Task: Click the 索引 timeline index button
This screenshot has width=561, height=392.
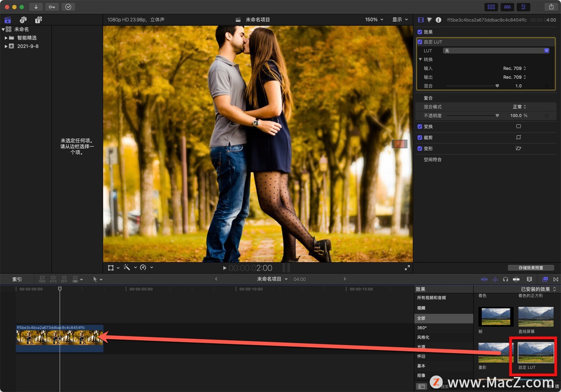Action: pos(17,279)
